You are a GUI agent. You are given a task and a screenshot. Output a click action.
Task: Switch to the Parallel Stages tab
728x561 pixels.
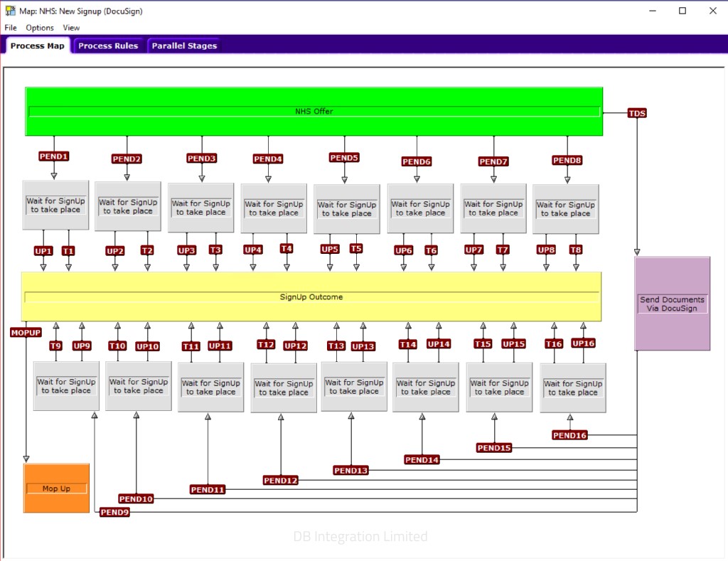click(183, 46)
